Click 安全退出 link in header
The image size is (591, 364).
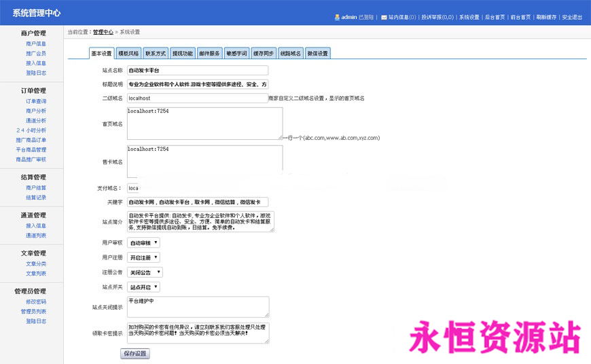571,17
